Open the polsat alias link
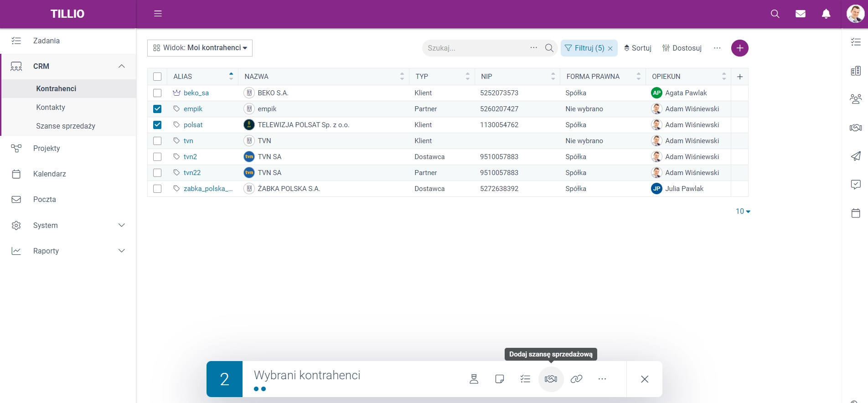 coord(193,125)
